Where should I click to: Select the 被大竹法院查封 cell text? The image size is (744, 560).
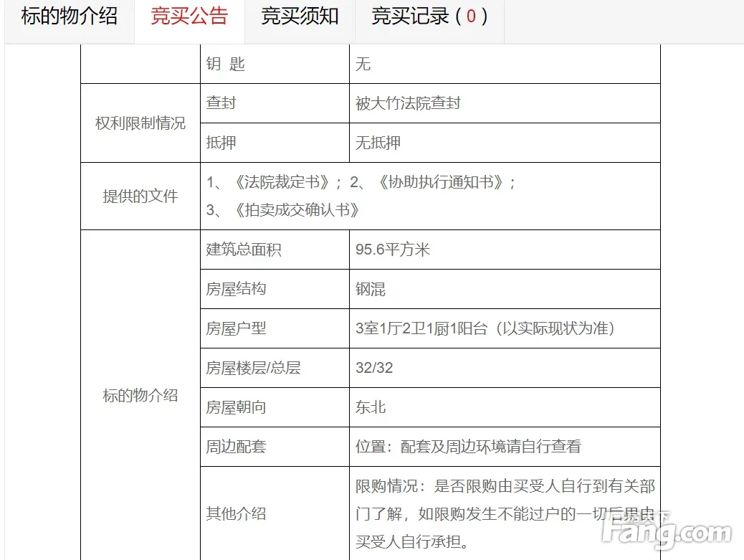click(x=408, y=103)
